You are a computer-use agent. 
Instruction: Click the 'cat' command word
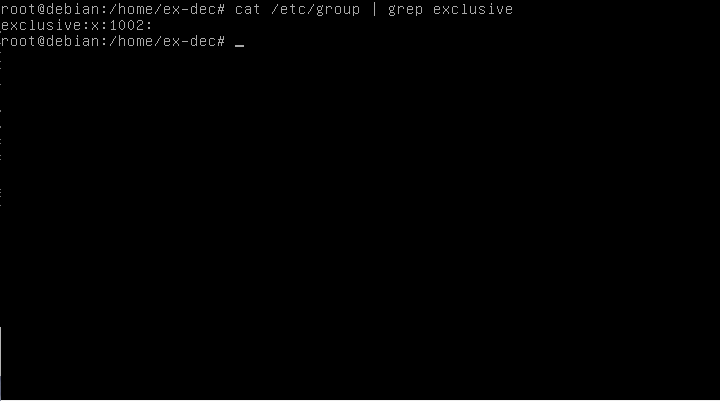click(x=248, y=9)
